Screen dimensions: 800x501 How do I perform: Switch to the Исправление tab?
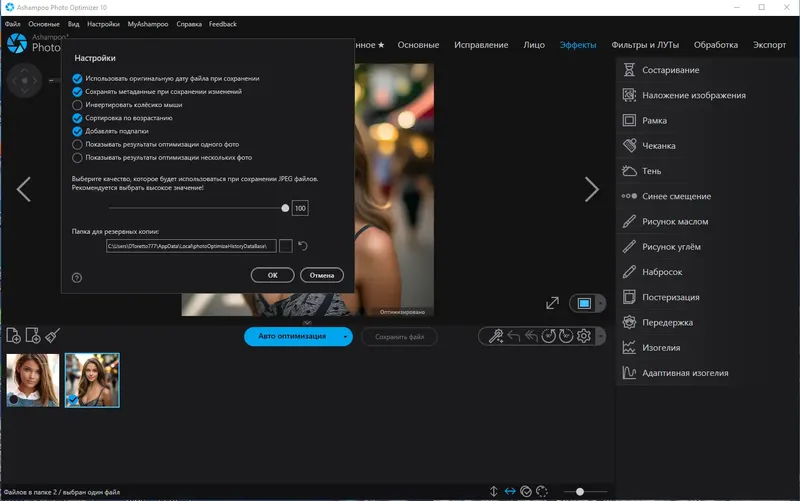coord(481,45)
